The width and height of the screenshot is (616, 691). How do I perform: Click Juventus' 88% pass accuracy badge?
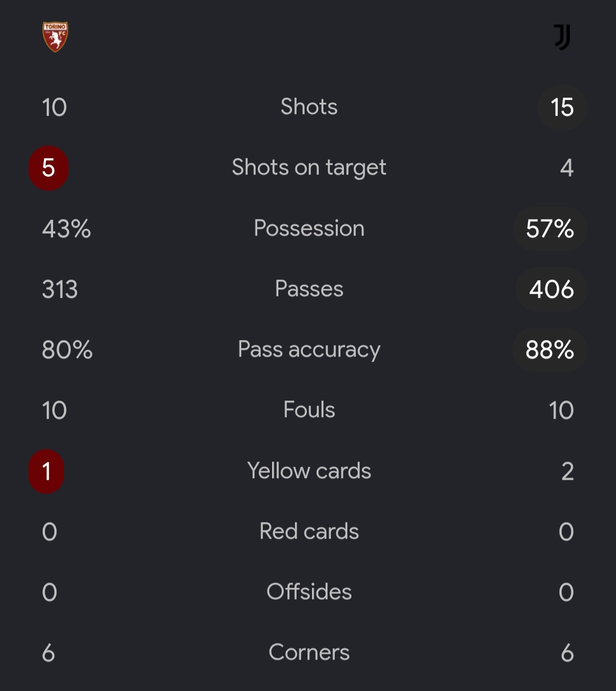(550, 350)
